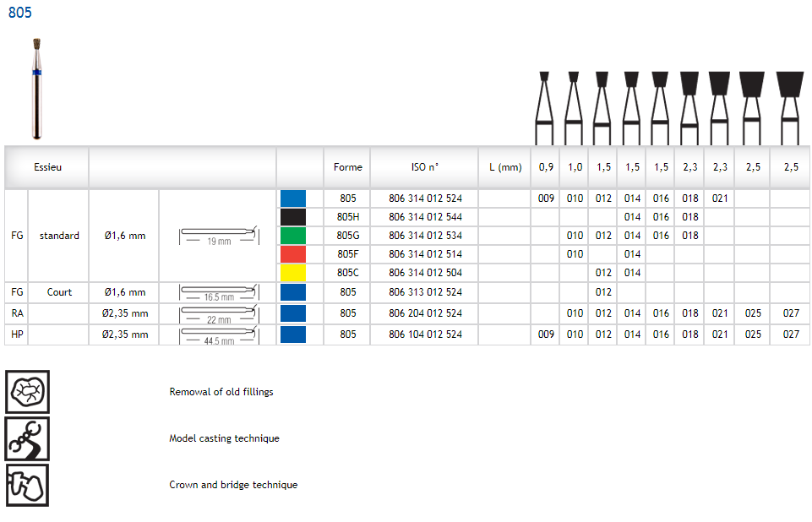Click the Forme column header
This screenshot has height=522, width=812.
coord(347,167)
